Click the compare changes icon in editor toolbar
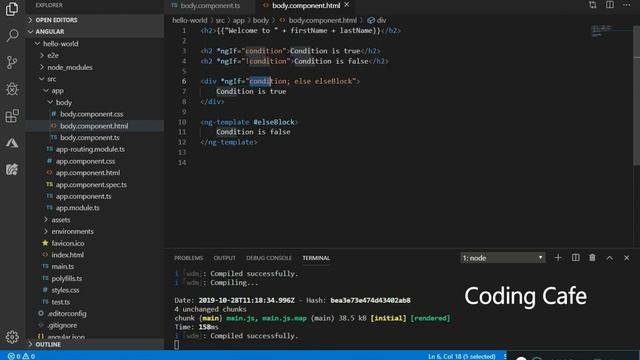The width and height of the screenshot is (640, 360). (592, 5)
